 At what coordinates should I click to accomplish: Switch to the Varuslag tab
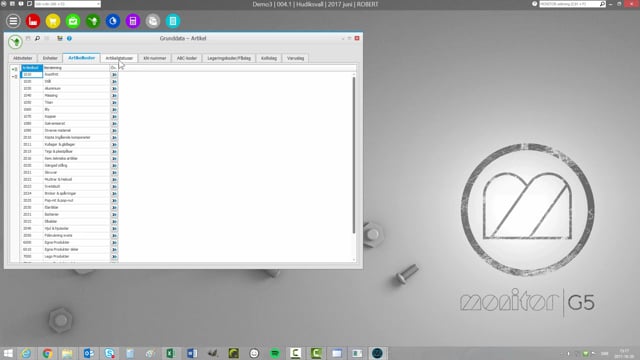tap(295, 58)
